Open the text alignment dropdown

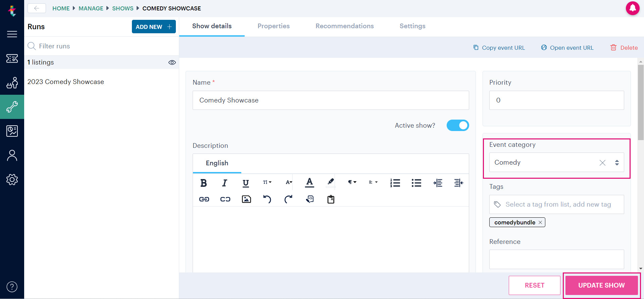point(373,182)
